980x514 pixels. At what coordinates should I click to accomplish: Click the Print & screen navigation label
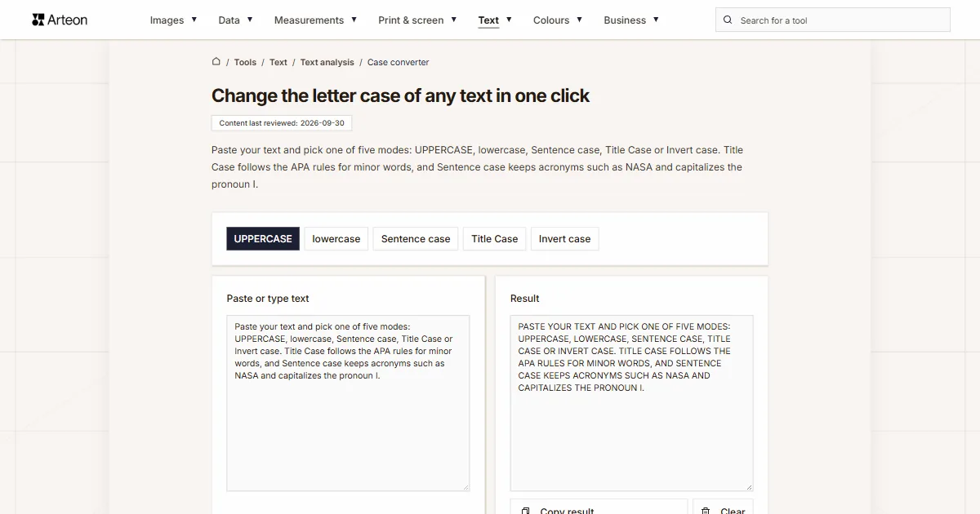pos(411,20)
